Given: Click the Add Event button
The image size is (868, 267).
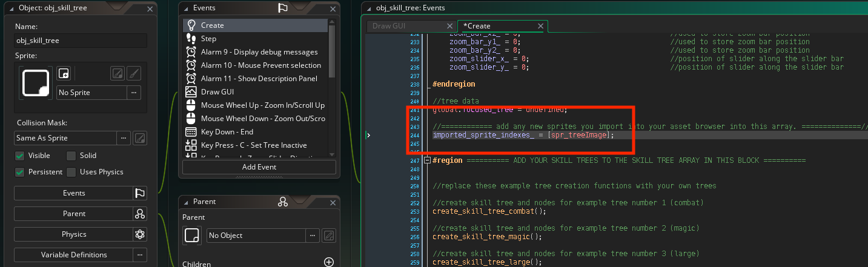Looking at the screenshot, I should 259,167.
